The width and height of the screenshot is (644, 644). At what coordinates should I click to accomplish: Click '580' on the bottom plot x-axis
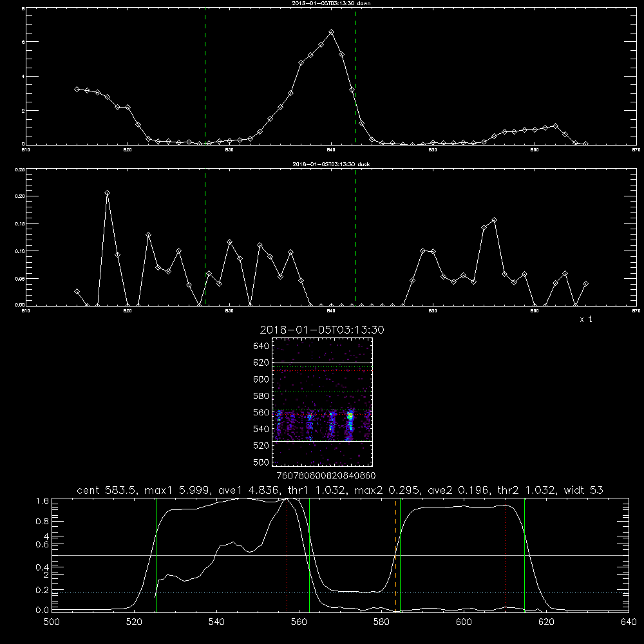[381, 621]
